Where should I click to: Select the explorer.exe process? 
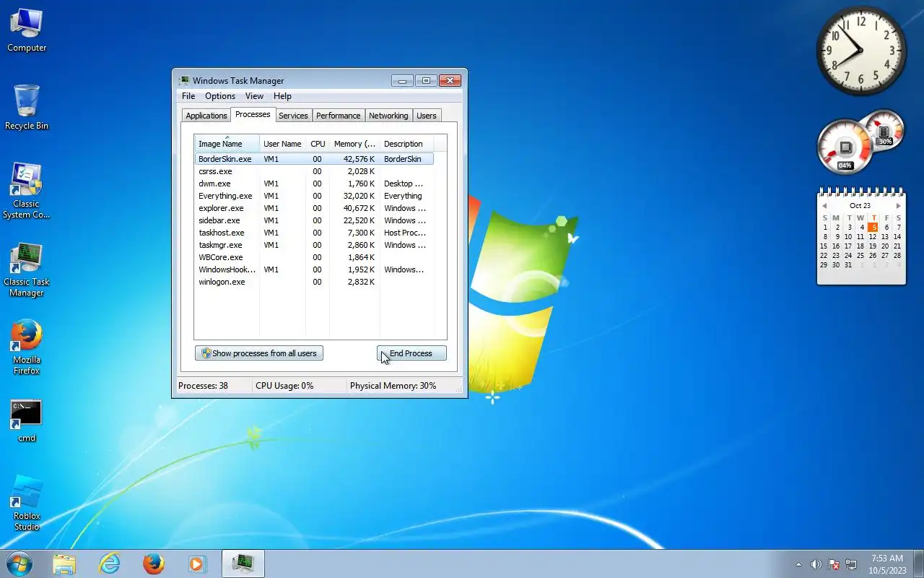(314, 208)
